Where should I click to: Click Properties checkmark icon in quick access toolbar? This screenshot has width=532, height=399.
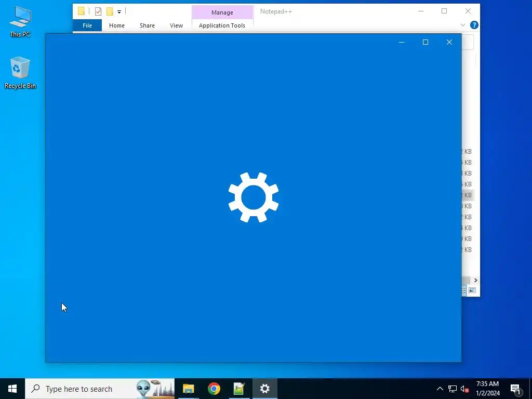[98, 11]
